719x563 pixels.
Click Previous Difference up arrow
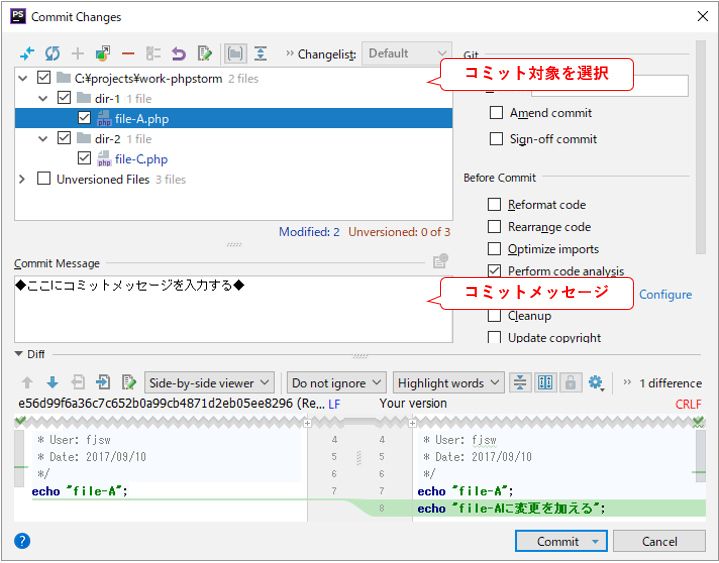click(x=27, y=382)
